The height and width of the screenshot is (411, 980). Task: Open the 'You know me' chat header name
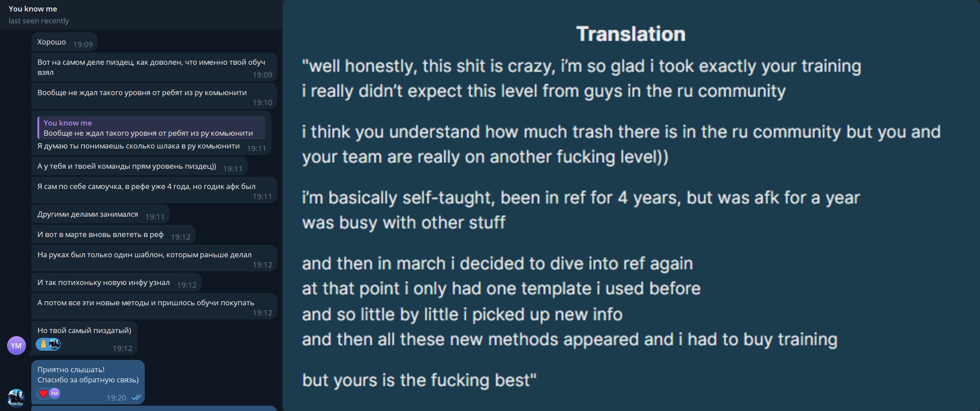[x=33, y=9]
